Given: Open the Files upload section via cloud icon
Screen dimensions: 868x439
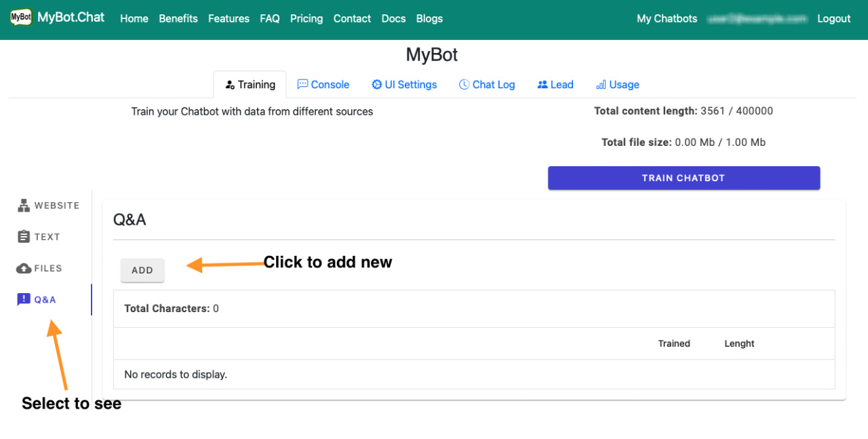Looking at the screenshot, I should 24,268.
